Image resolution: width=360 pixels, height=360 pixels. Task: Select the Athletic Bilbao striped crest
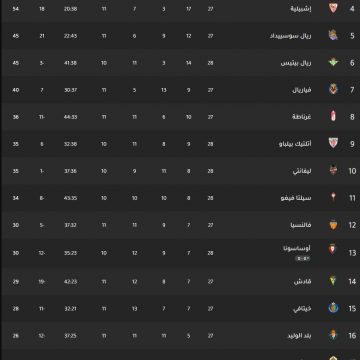333,143
